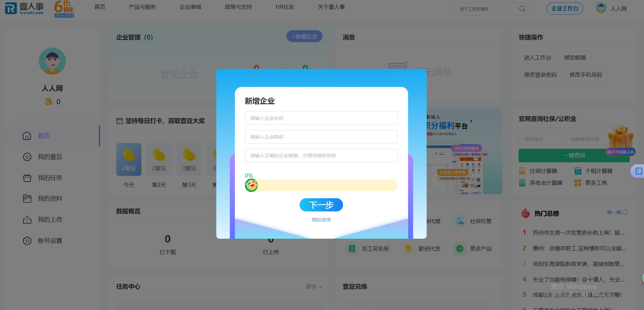Open the 选择城市 dropdown
Image resolution: width=644 pixels, height=310 pixels.
540,139
